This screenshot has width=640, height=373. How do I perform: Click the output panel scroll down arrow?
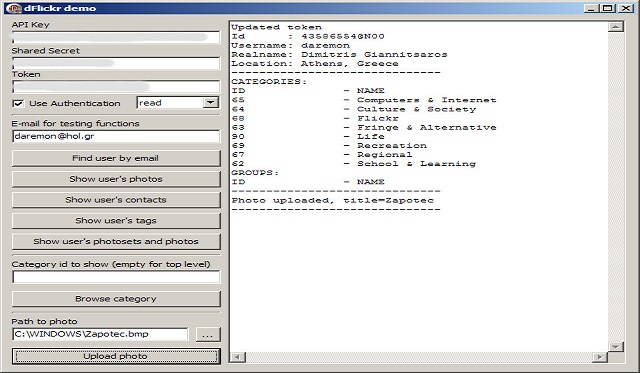coord(616,346)
